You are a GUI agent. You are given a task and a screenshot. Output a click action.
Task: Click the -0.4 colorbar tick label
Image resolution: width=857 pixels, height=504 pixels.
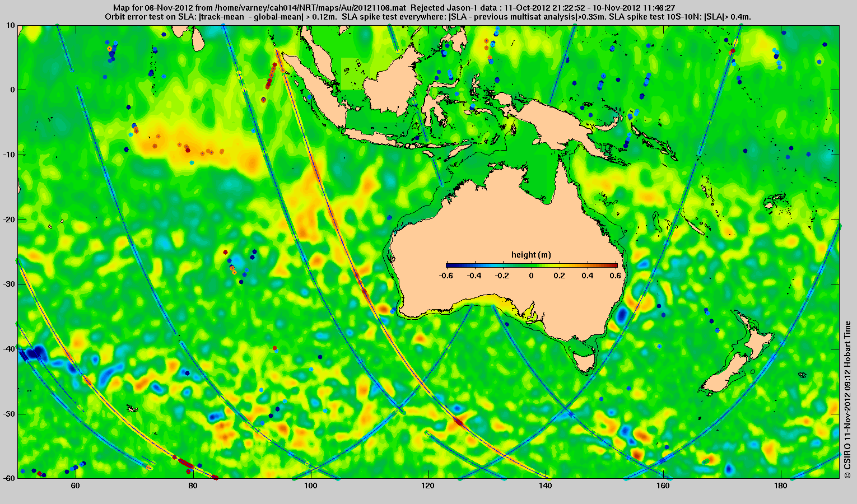474,276
